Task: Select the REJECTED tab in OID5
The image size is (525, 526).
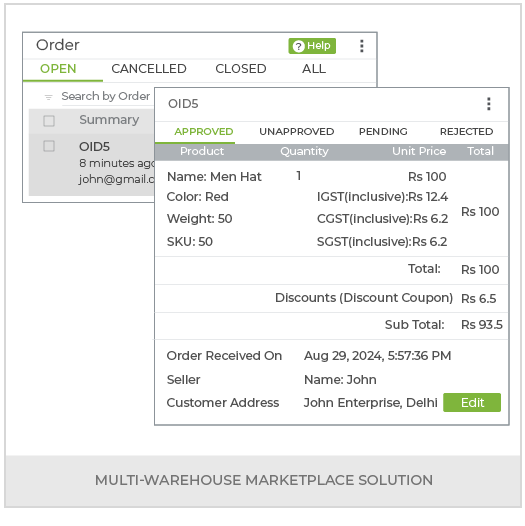Action: (x=466, y=132)
